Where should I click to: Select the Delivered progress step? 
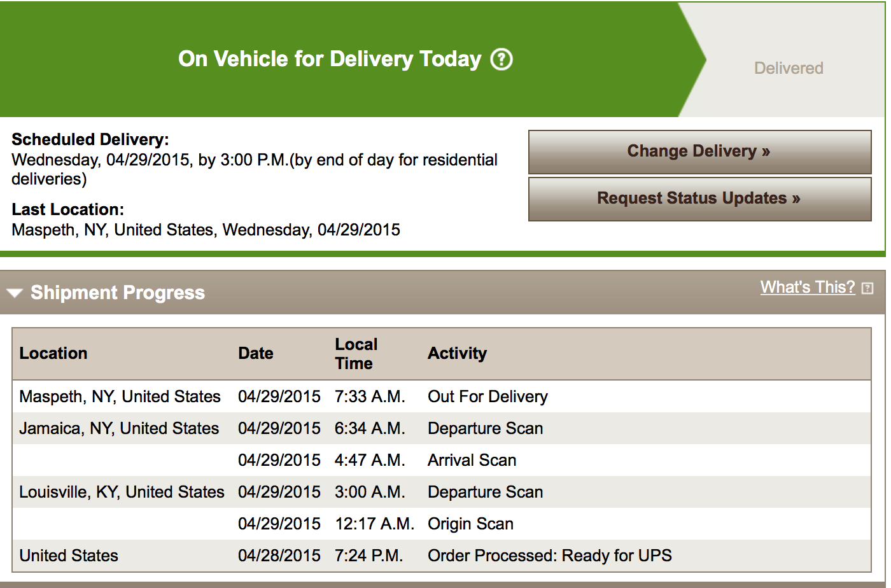click(788, 68)
